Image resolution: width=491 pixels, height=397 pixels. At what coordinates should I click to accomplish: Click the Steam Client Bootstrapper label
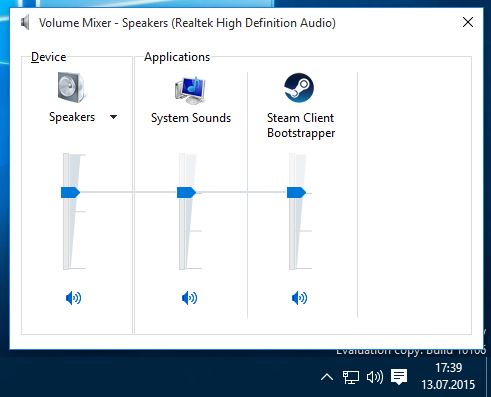(x=301, y=125)
